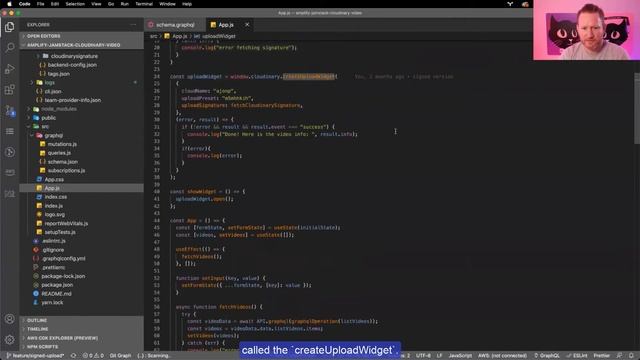This screenshot has height=360, width=640.
Task: Open the Help menu
Action: click(187, 4)
